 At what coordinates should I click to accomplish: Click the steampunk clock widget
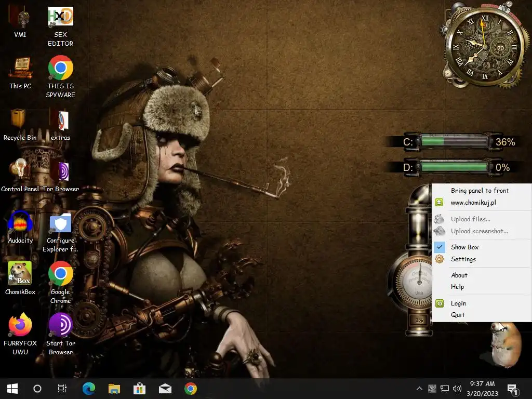point(485,46)
